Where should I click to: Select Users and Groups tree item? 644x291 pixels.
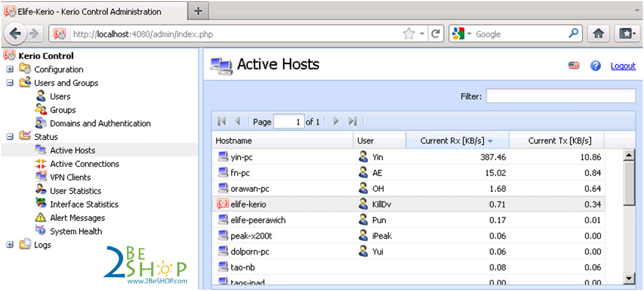click(66, 83)
